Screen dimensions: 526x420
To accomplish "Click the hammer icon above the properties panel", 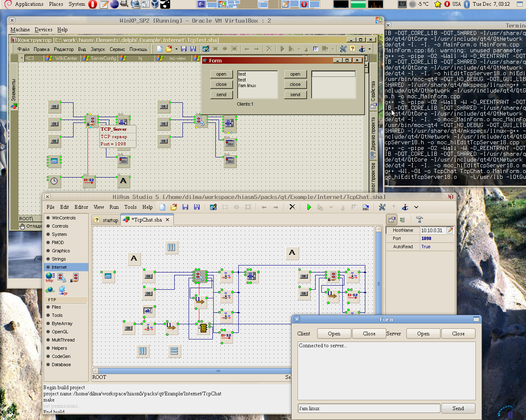I will [419, 219].
